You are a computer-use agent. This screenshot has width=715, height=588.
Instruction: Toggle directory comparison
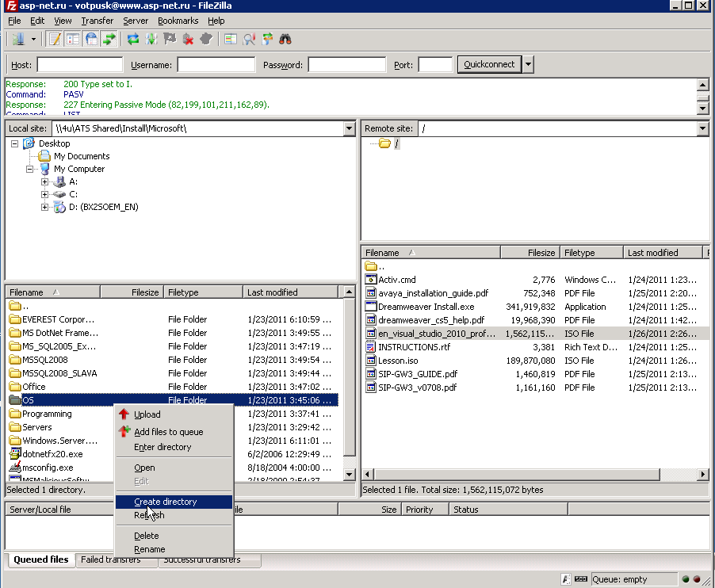(249, 39)
